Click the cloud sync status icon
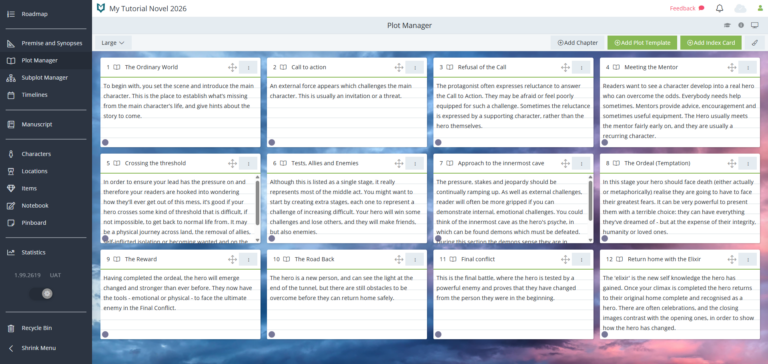 click(740, 8)
